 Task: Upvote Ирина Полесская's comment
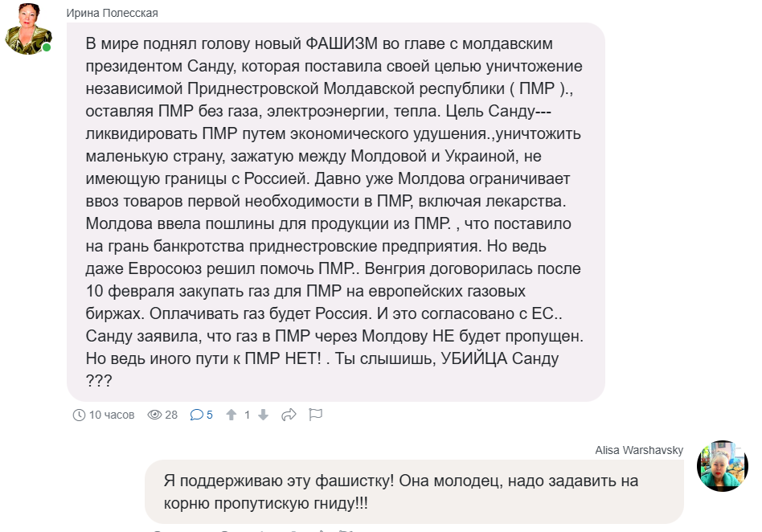click(x=231, y=415)
